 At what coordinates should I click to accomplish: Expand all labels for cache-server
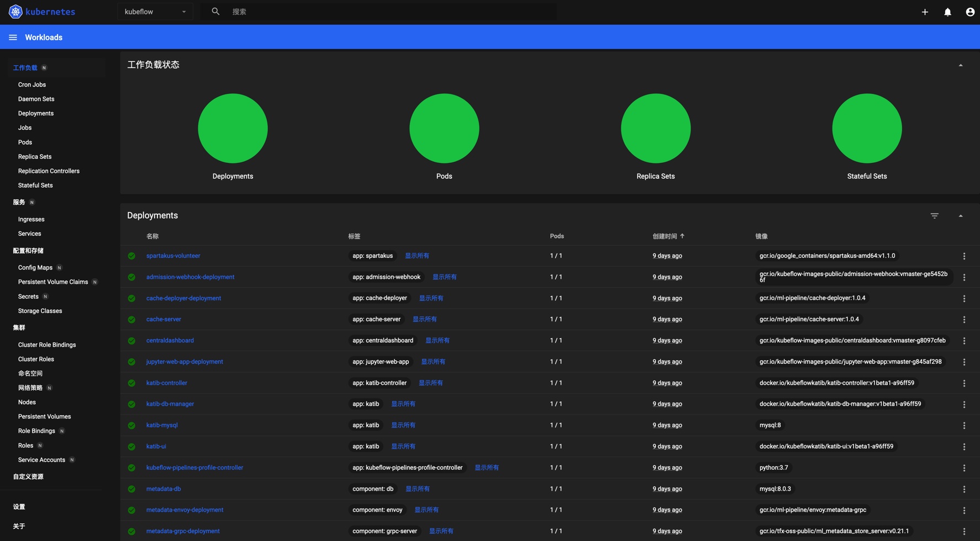[425, 319]
